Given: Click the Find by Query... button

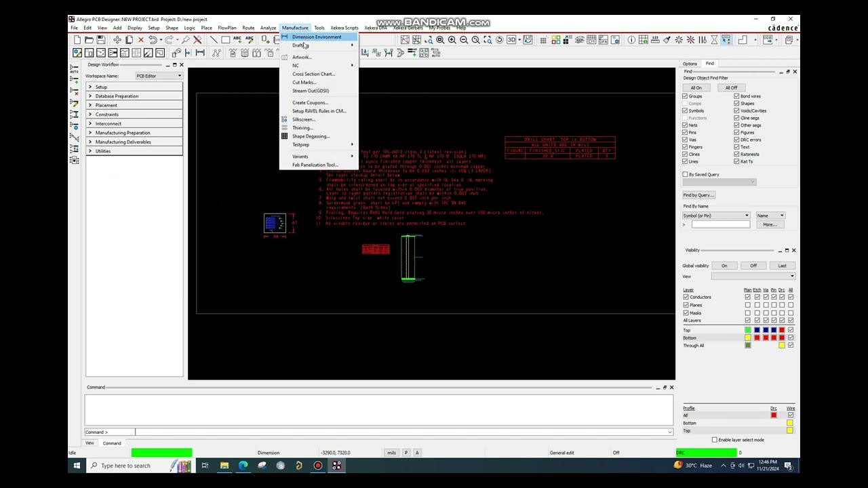Looking at the screenshot, I should tap(698, 195).
